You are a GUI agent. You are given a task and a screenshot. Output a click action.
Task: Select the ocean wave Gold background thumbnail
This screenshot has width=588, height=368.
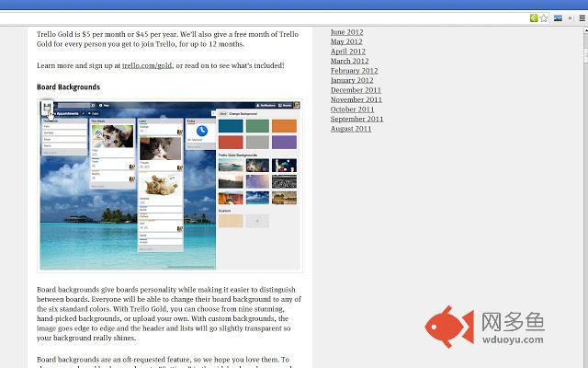coord(231,166)
